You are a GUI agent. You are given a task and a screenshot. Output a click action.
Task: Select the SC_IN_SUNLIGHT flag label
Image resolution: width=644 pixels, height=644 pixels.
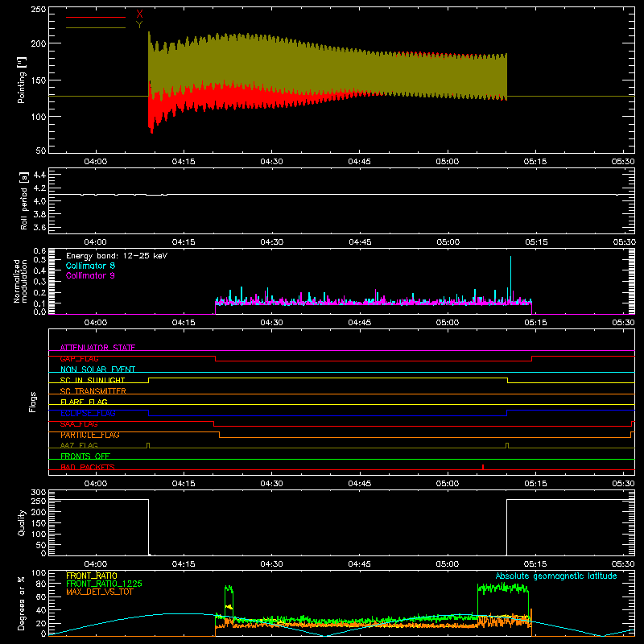(93, 380)
